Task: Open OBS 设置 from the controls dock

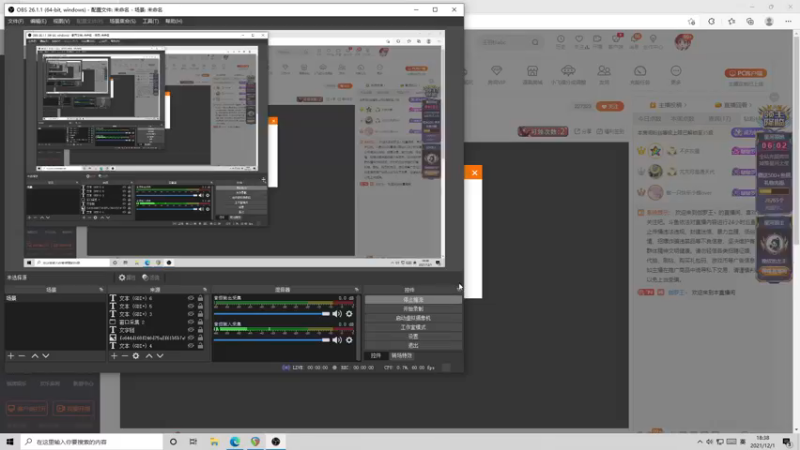Action: [413, 336]
